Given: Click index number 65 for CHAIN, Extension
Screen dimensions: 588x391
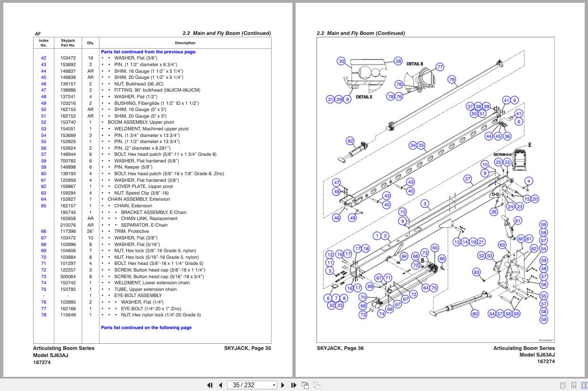Looking at the screenshot, I should [43, 205].
